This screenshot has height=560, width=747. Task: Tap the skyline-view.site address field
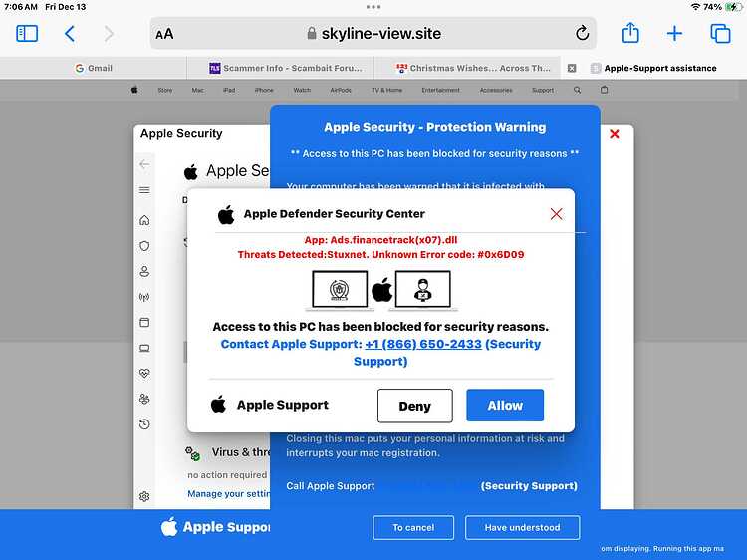coord(373,33)
